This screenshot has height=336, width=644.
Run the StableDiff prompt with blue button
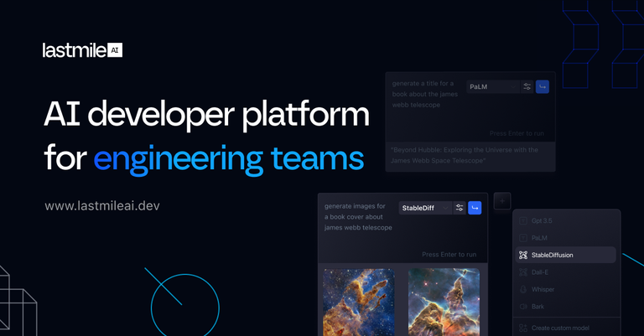[475, 208]
